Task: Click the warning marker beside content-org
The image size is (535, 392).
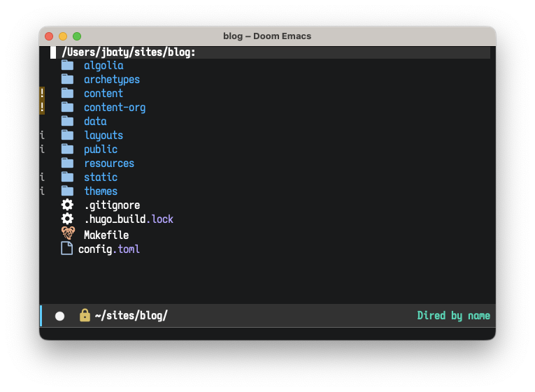Action: [x=42, y=107]
